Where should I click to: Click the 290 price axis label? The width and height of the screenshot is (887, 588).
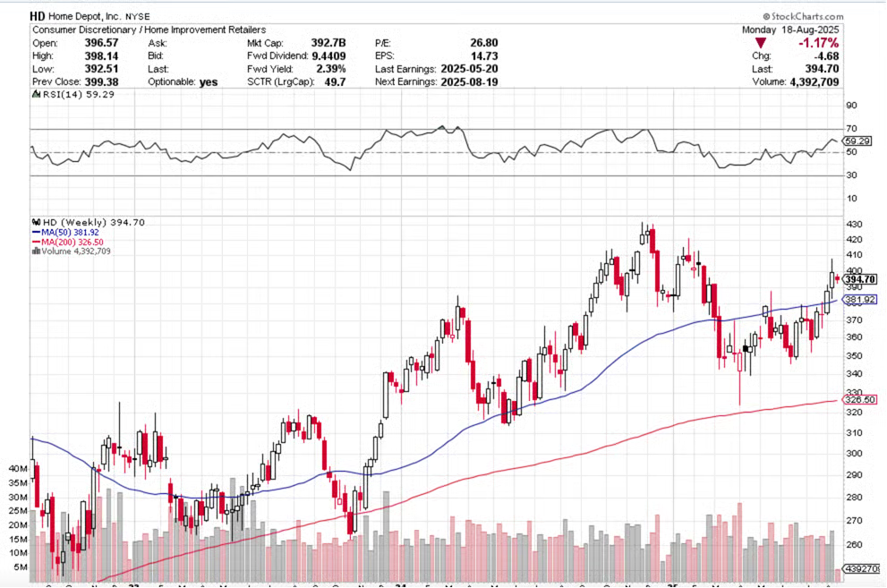(854, 475)
